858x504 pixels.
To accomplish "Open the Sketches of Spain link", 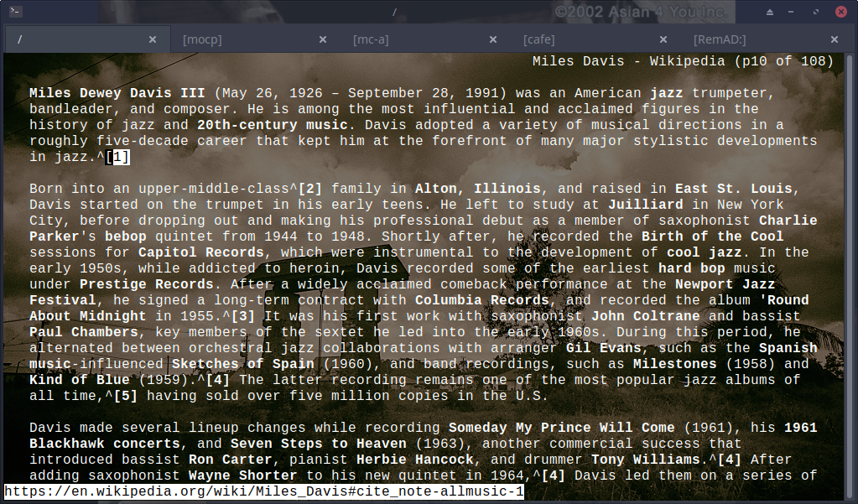I will (x=243, y=364).
